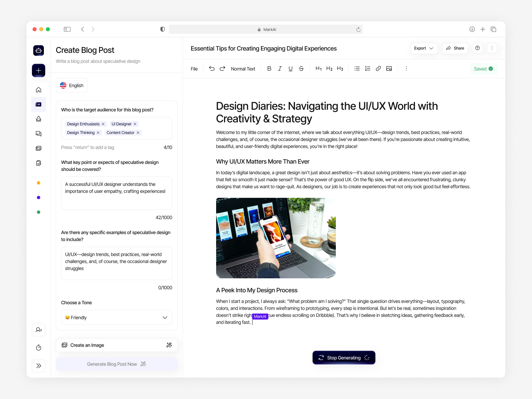Click the Stop Generating button
Image resolution: width=532 pixels, height=399 pixels.
click(x=344, y=358)
